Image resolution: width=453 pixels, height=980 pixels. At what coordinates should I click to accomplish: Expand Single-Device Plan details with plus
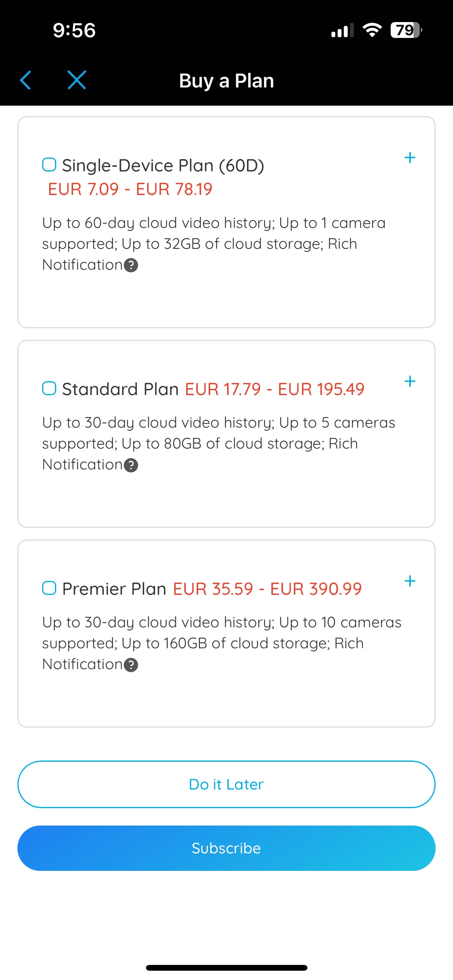point(410,158)
